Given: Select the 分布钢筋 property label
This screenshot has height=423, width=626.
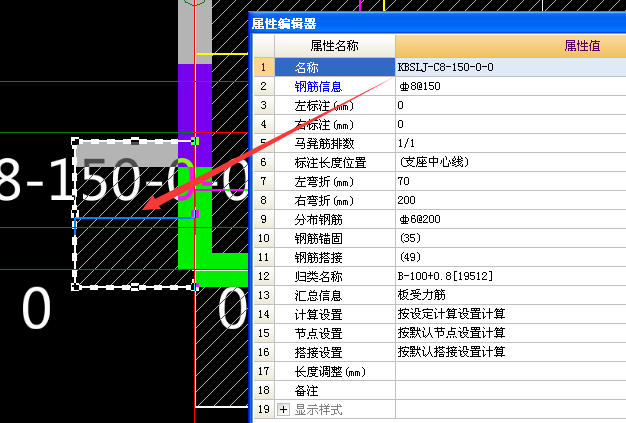Looking at the screenshot, I should tap(318, 220).
